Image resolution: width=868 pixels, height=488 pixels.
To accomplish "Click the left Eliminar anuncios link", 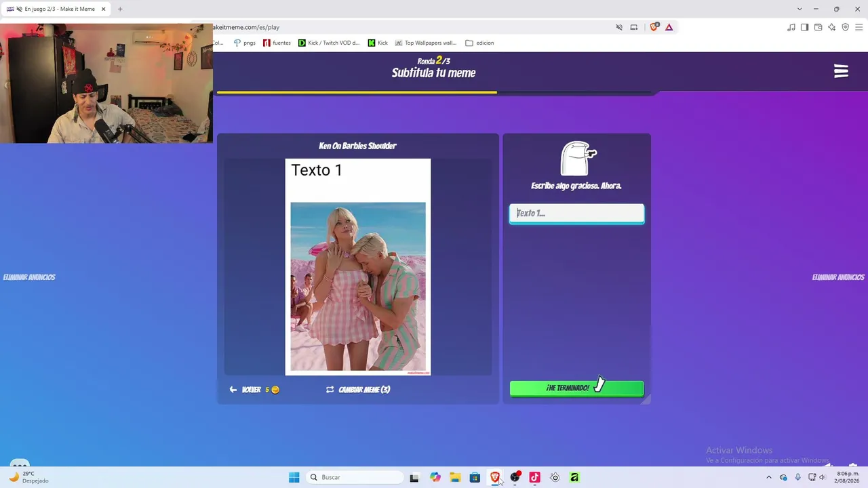I will (x=29, y=277).
